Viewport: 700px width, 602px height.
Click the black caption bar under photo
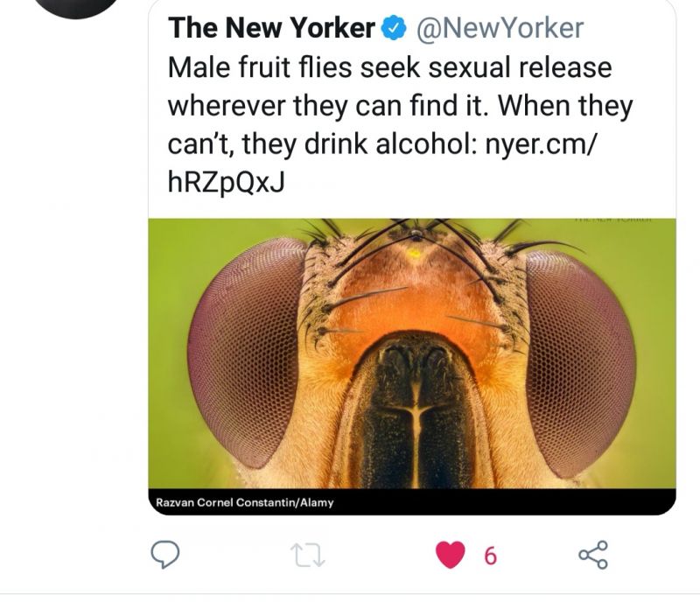(412, 502)
